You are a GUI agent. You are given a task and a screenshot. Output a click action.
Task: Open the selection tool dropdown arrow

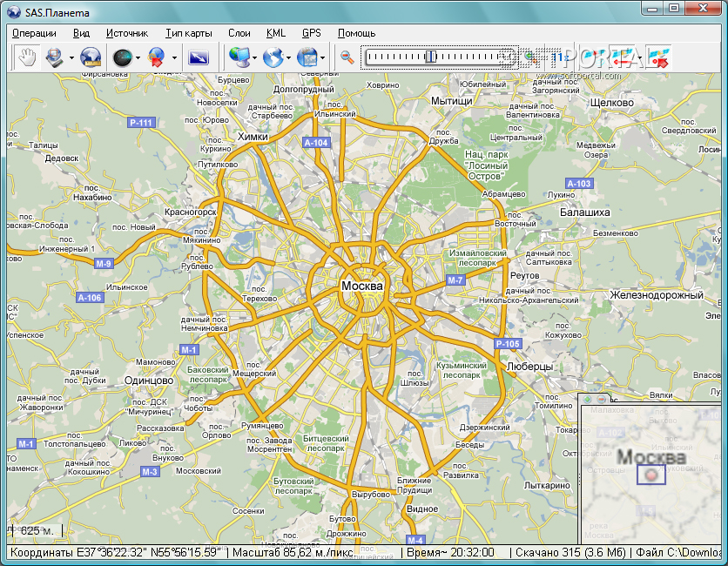71,58
